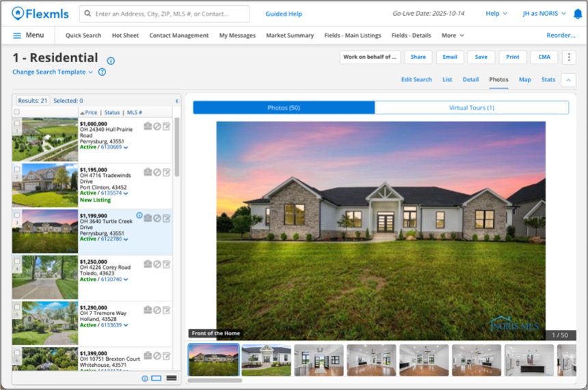Click the results list vertical scrollbar

pyautogui.click(x=176, y=147)
